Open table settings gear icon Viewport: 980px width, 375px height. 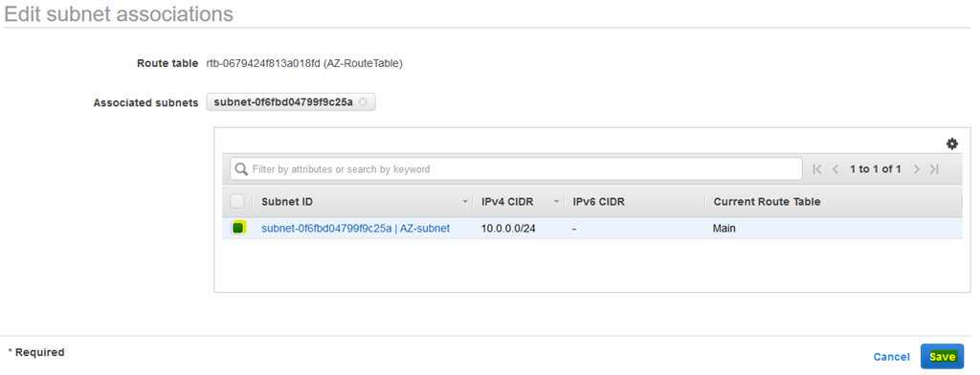952,143
